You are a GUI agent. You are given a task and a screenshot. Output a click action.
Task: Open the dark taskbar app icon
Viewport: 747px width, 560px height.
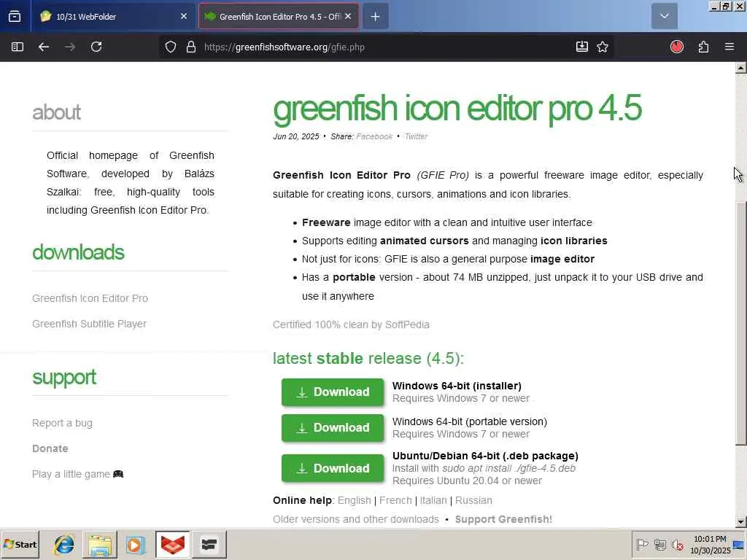(209, 544)
